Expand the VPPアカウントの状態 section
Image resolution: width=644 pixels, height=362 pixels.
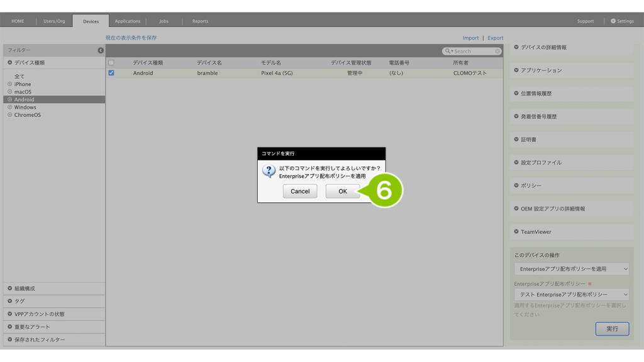(54, 314)
